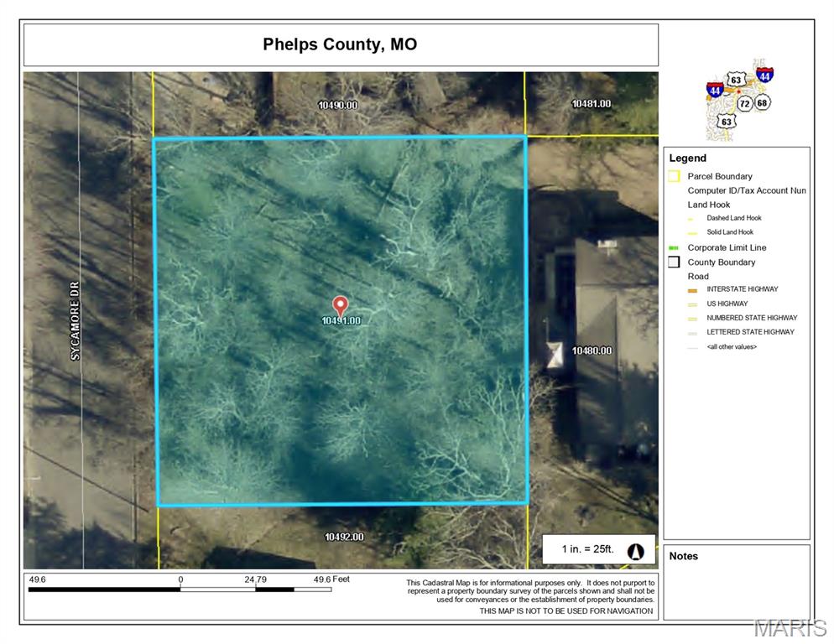Image resolution: width=834 pixels, height=644 pixels.
Task: Click "THIS MAP IS NOT TO BE USED FOR NAVIGATION"
Action: 566,611
